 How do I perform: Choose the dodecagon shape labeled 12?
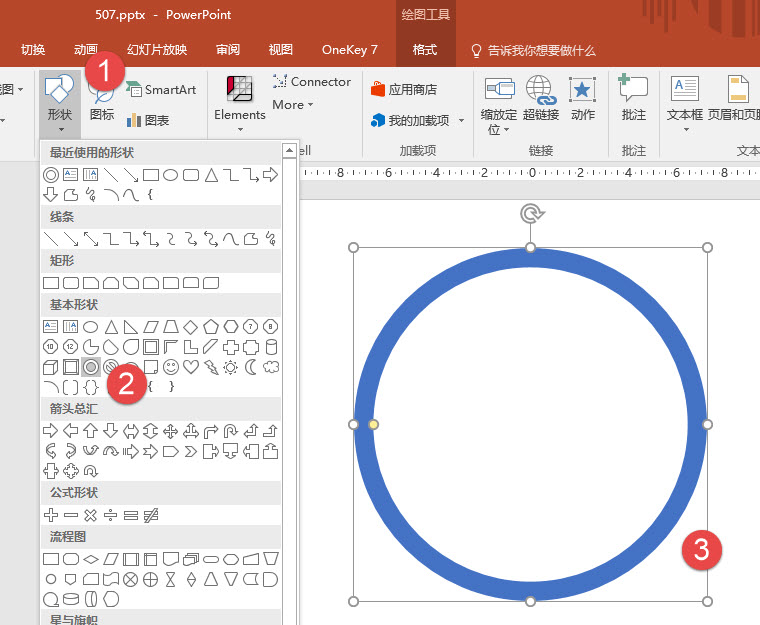71,347
